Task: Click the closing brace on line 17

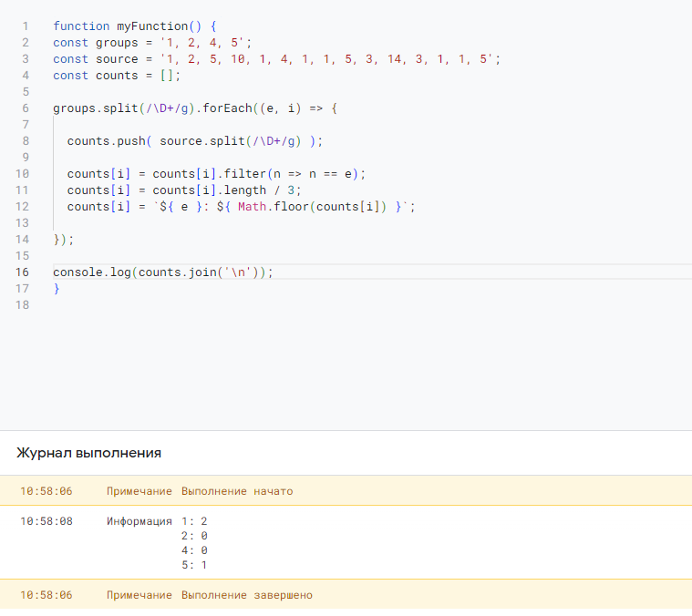Action: (57, 288)
